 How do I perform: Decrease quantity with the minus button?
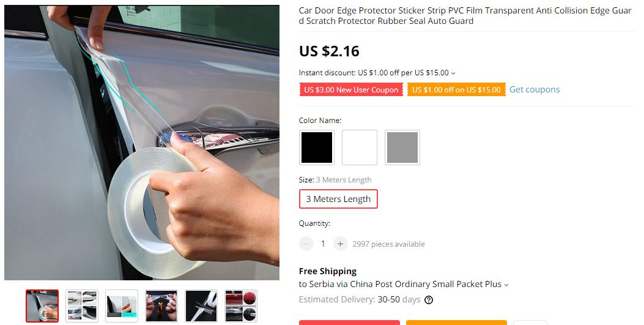tap(306, 244)
